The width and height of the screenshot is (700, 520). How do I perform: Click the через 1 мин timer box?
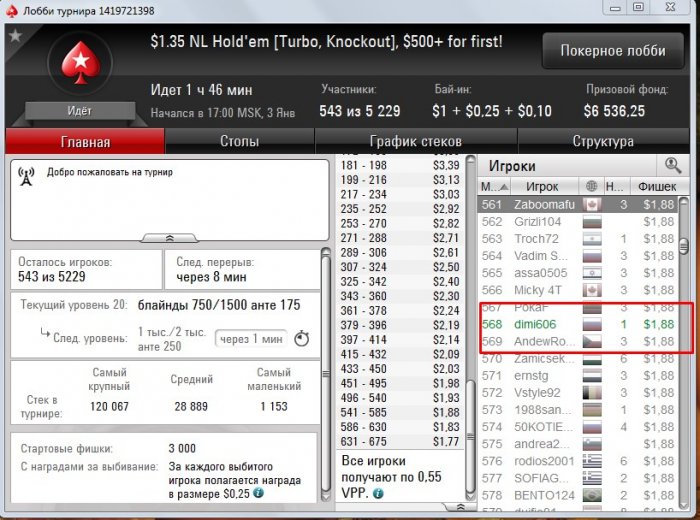(251, 339)
